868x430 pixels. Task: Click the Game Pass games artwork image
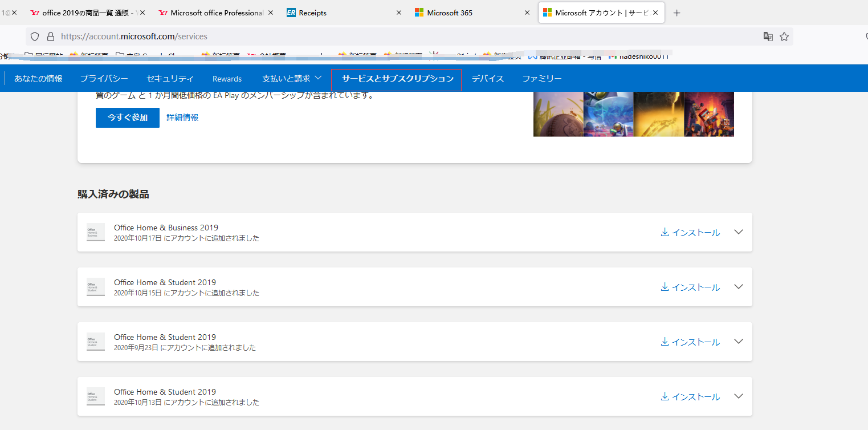coord(634,114)
